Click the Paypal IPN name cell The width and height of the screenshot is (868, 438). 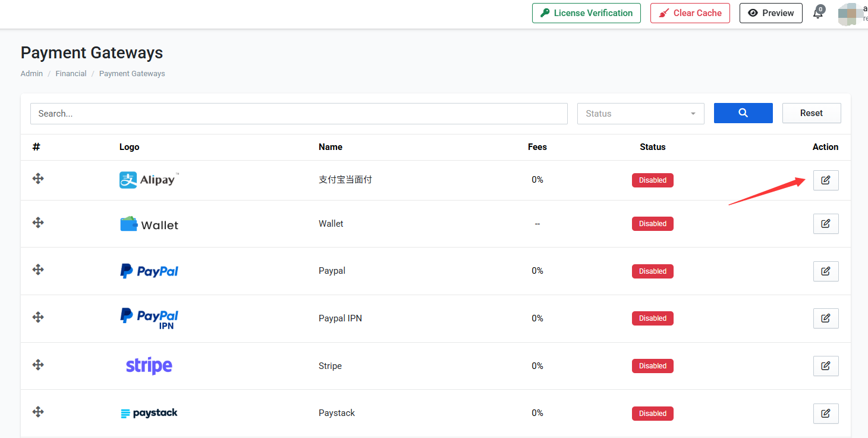tap(340, 318)
